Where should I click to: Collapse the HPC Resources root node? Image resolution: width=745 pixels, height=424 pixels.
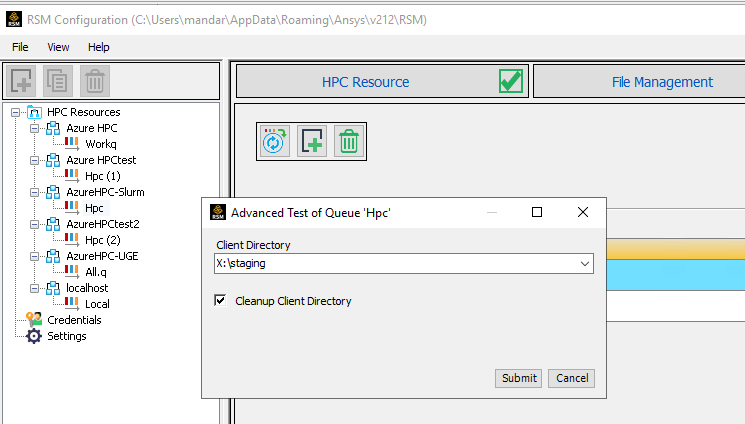tap(15, 113)
